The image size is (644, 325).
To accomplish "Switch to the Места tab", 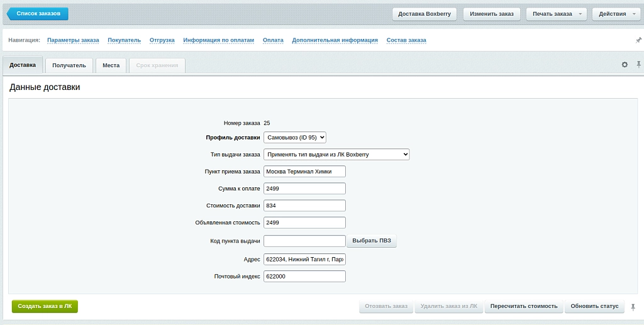I will point(111,65).
